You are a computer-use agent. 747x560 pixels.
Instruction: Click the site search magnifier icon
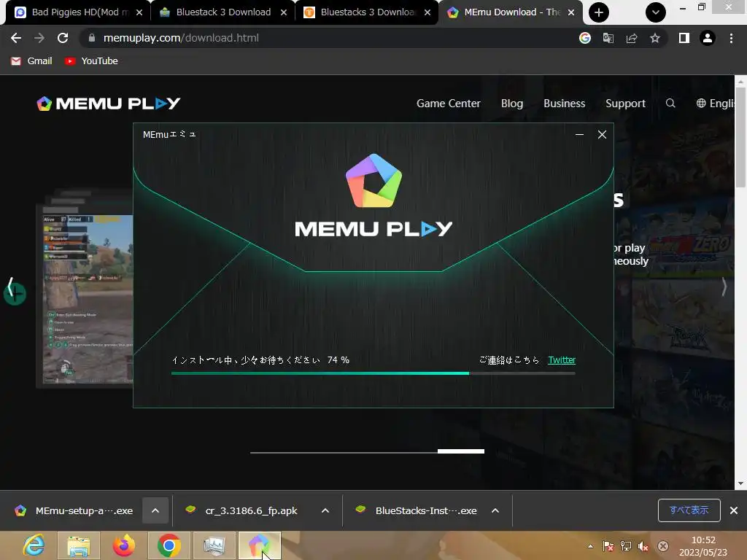[670, 104]
